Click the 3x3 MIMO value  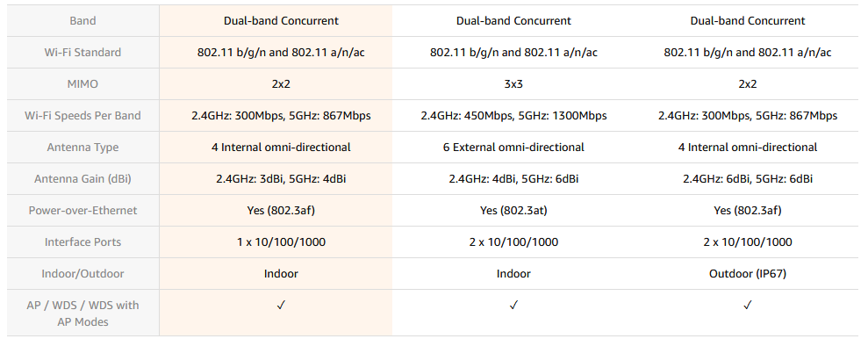click(513, 84)
